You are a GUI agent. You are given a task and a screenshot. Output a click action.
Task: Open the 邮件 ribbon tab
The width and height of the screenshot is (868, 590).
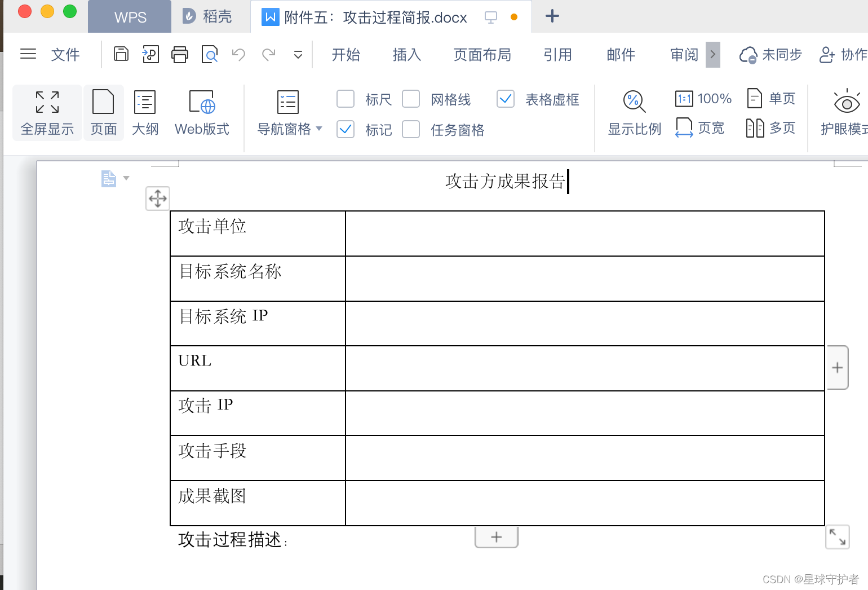coord(621,55)
